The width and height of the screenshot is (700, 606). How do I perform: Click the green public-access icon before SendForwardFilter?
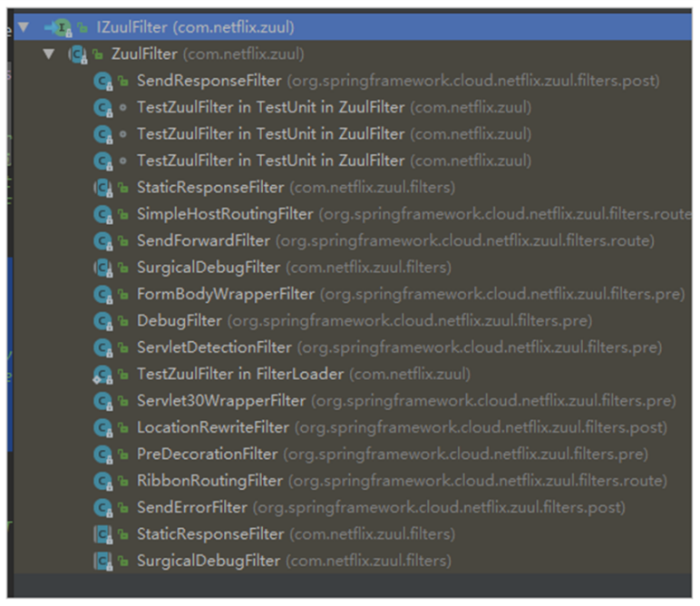click(122, 240)
